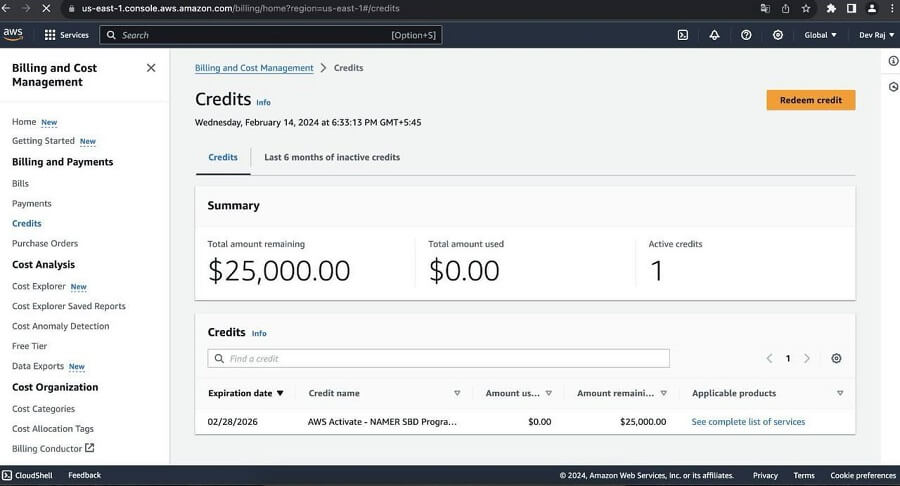Image resolution: width=900 pixels, height=486 pixels.
Task: Click the AWS logo home icon
Action: pyautogui.click(x=13, y=34)
